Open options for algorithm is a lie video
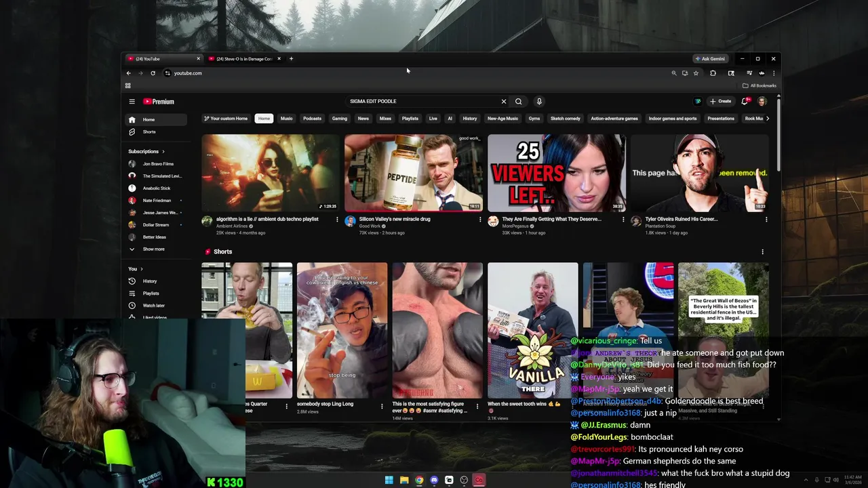The height and width of the screenshot is (488, 868). [337, 220]
